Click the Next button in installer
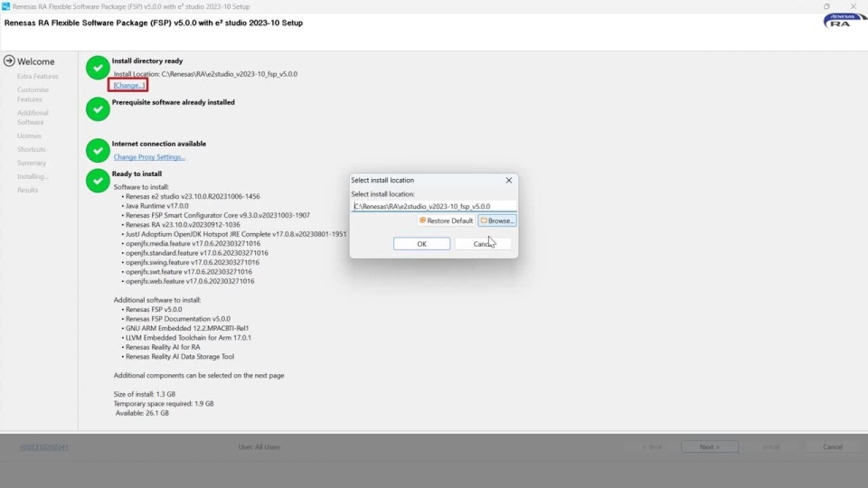Image resolution: width=868 pixels, height=488 pixels. pyautogui.click(x=710, y=447)
